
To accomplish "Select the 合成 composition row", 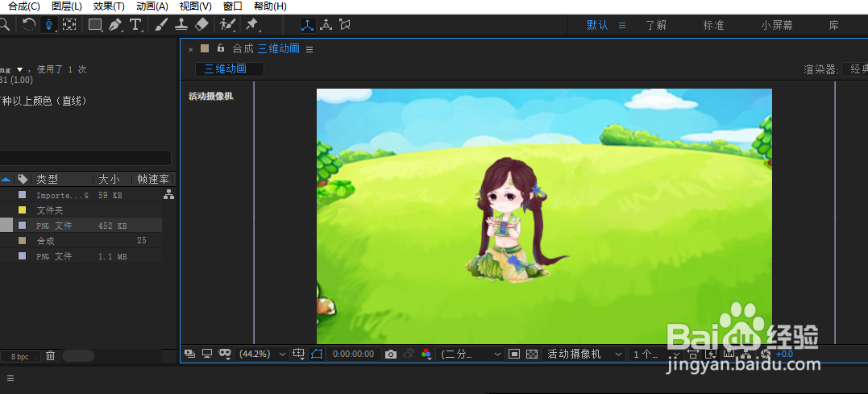I will pyautogui.click(x=81, y=241).
